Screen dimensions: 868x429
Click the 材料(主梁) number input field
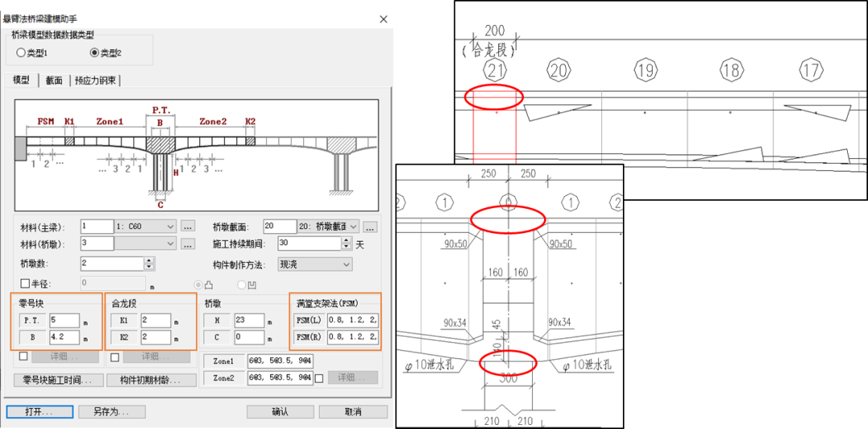tap(97, 227)
